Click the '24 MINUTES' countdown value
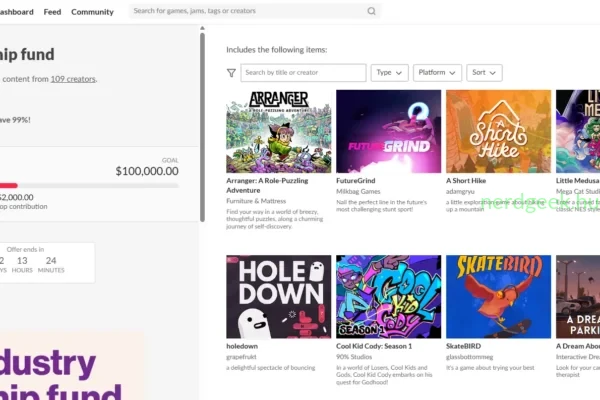Image resolution: width=600 pixels, height=400 pixels. coord(51,264)
